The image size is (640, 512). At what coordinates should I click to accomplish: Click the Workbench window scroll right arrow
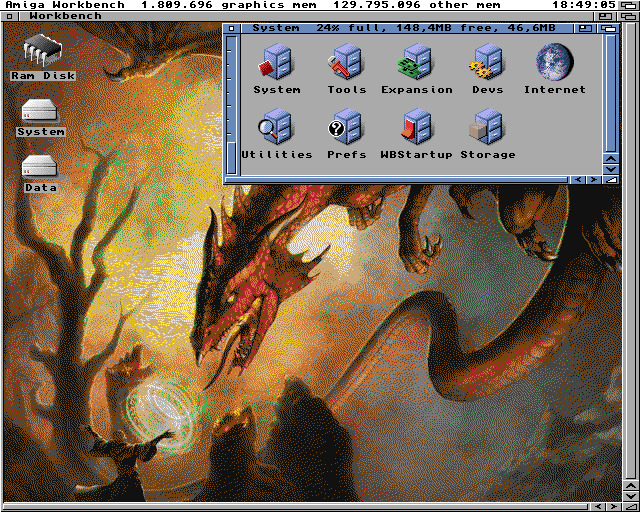(613, 507)
